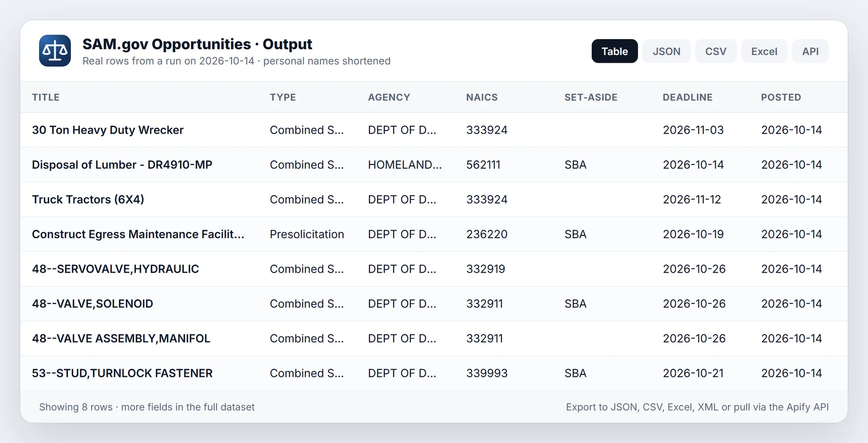Image resolution: width=868 pixels, height=443 pixels.
Task: Click the TITLE column header
Action: (x=46, y=97)
